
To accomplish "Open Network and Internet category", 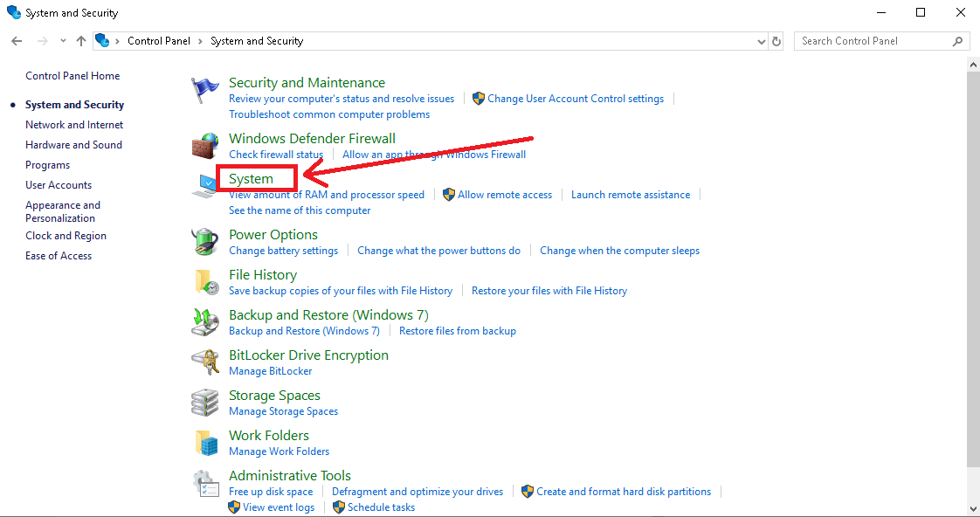I will [74, 124].
